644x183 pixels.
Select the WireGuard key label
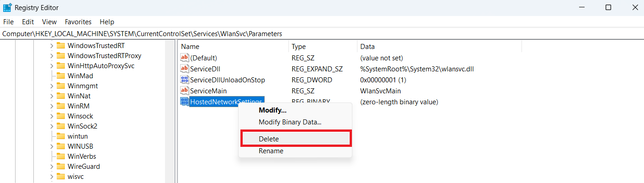84,167
